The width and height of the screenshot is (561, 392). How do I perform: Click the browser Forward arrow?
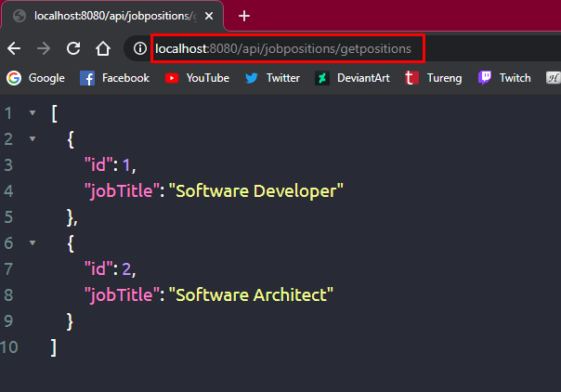tap(44, 48)
